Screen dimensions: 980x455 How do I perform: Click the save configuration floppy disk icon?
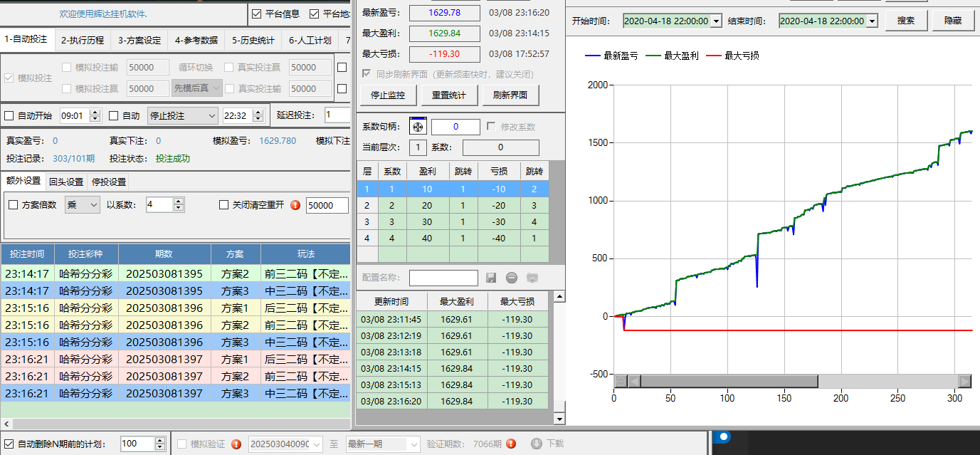coord(491,278)
